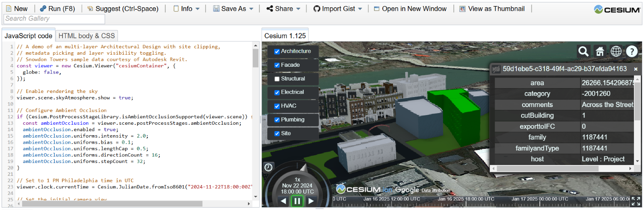Expand the Info dropdown
The width and height of the screenshot is (644, 210).
coord(186,8)
